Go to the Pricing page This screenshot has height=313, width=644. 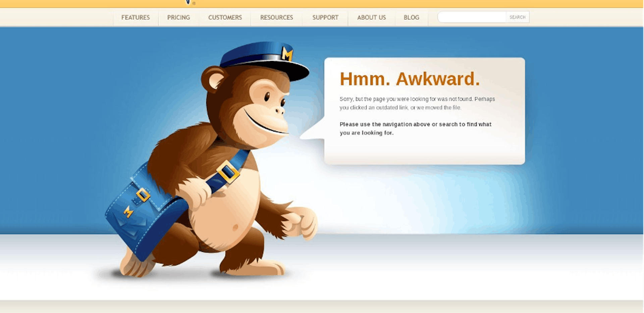pos(178,17)
